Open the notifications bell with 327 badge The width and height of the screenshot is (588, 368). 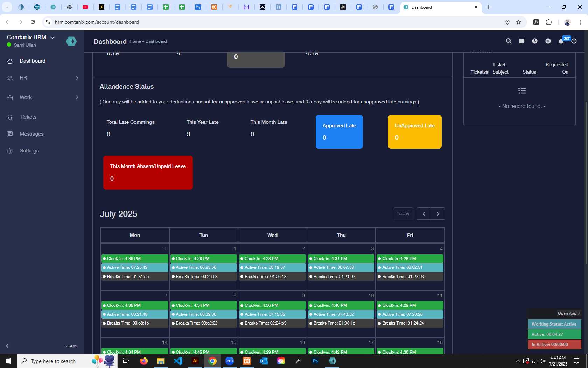point(561,41)
